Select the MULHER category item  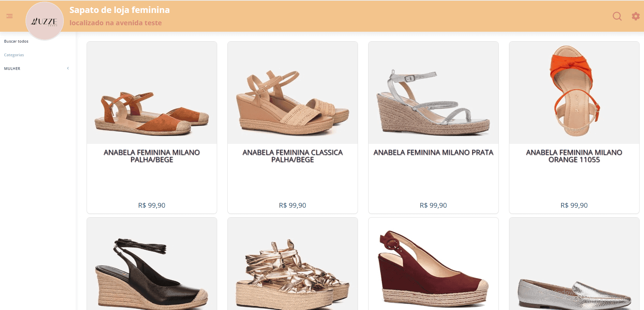12,69
